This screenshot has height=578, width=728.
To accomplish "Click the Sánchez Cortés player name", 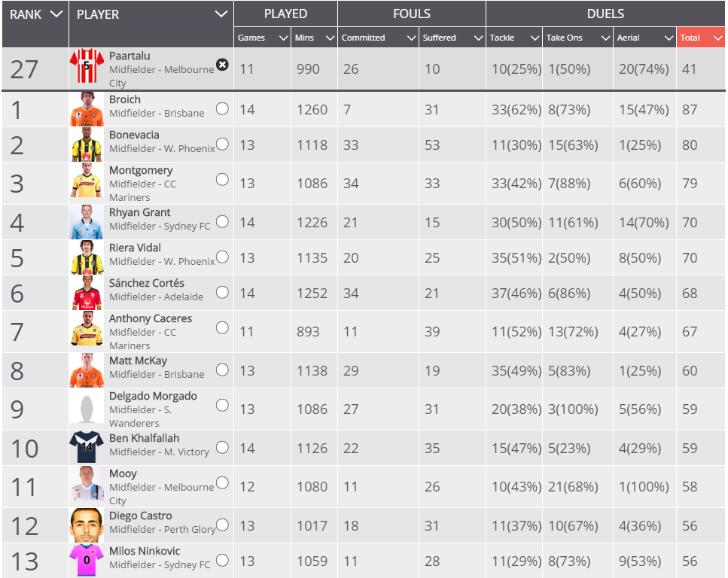I will 147,283.
